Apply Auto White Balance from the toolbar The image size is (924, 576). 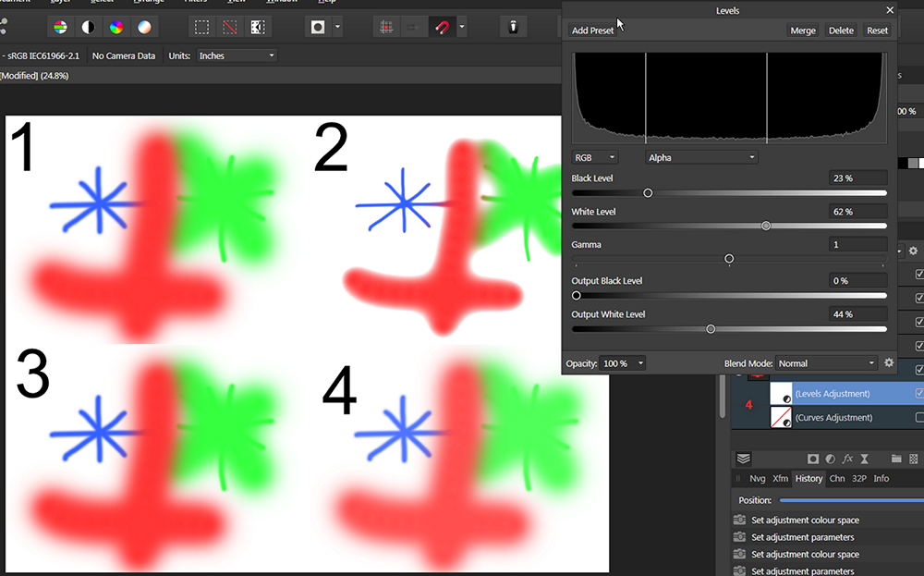tap(144, 27)
